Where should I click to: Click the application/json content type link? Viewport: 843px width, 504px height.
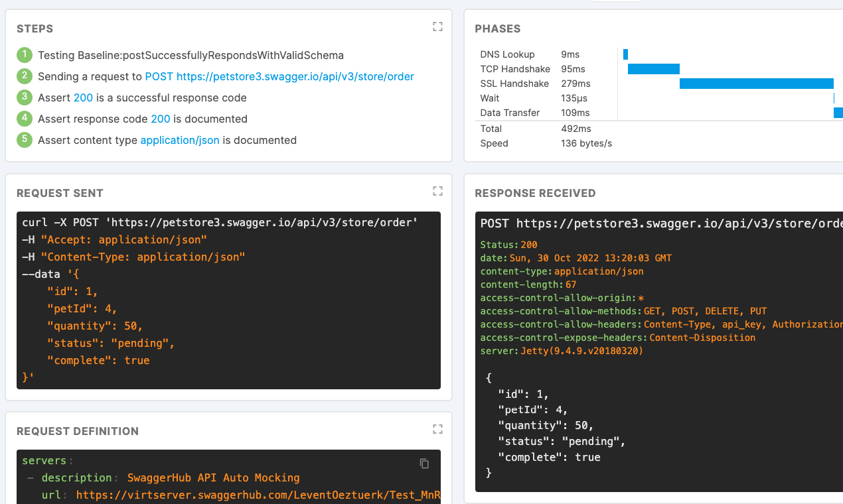(x=180, y=141)
